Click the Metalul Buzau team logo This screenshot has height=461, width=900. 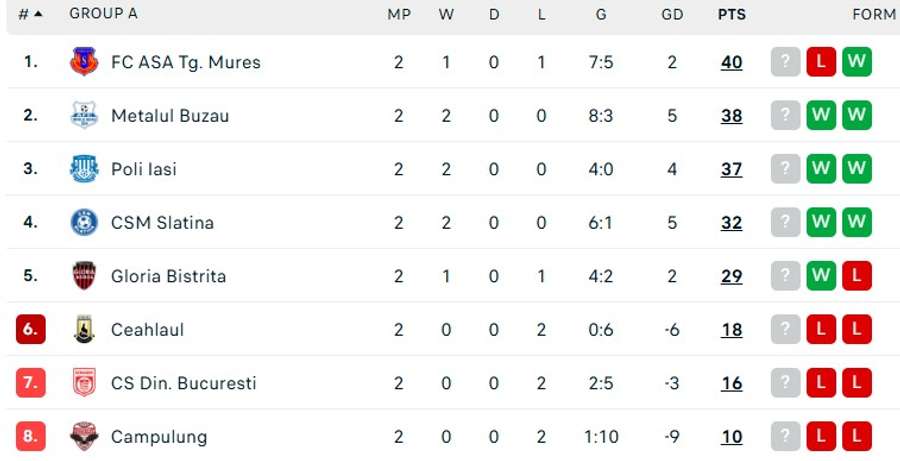pyautogui.click(x=84, y=115)
